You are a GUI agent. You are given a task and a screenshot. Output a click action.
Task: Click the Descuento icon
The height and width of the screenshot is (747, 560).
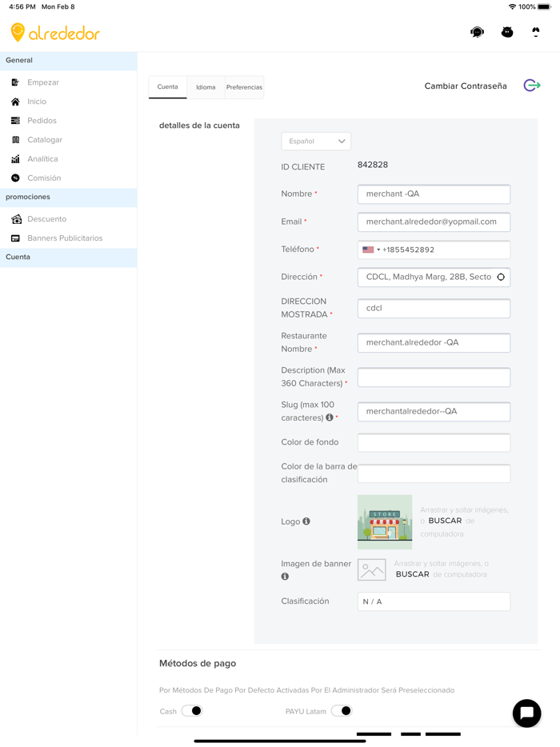16,219
